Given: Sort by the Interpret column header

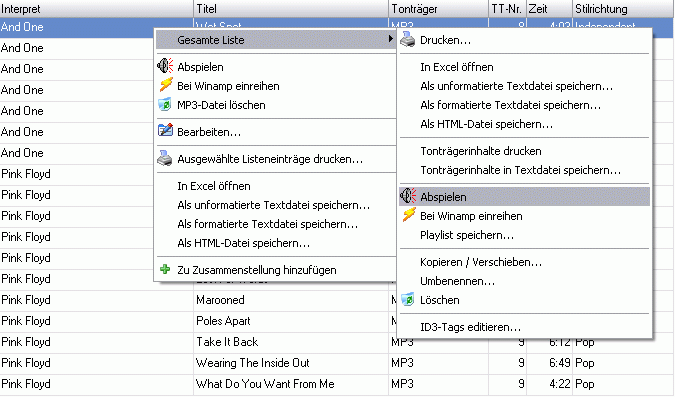Looking at the screenshot, I should pos(96,9).
